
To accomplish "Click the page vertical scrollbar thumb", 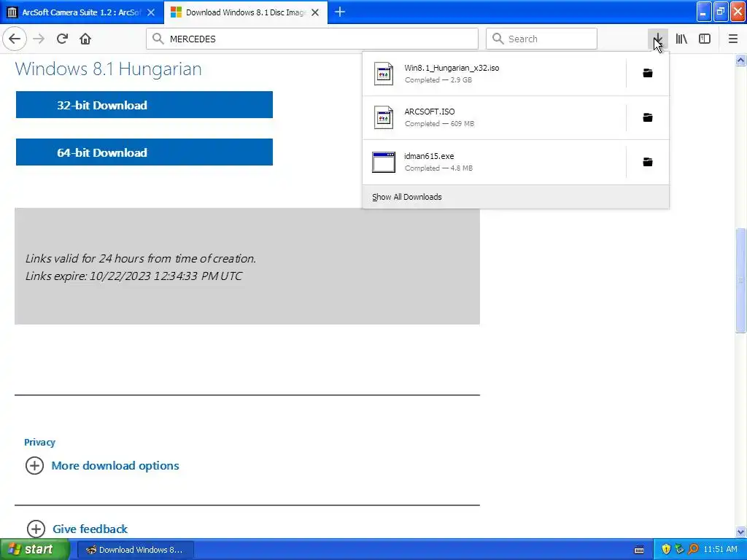I will 740,281.
